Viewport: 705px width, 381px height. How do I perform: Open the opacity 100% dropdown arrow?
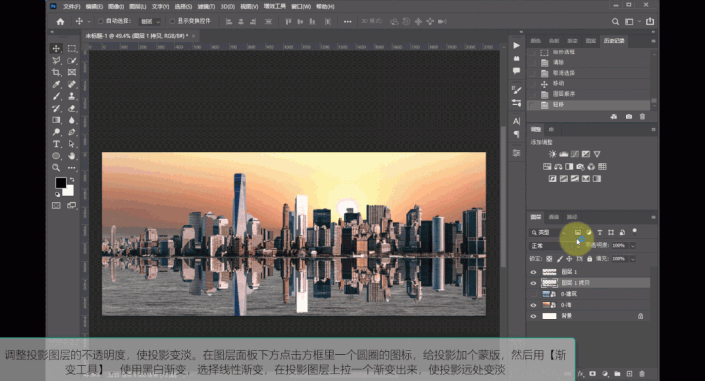click(633, 246)
